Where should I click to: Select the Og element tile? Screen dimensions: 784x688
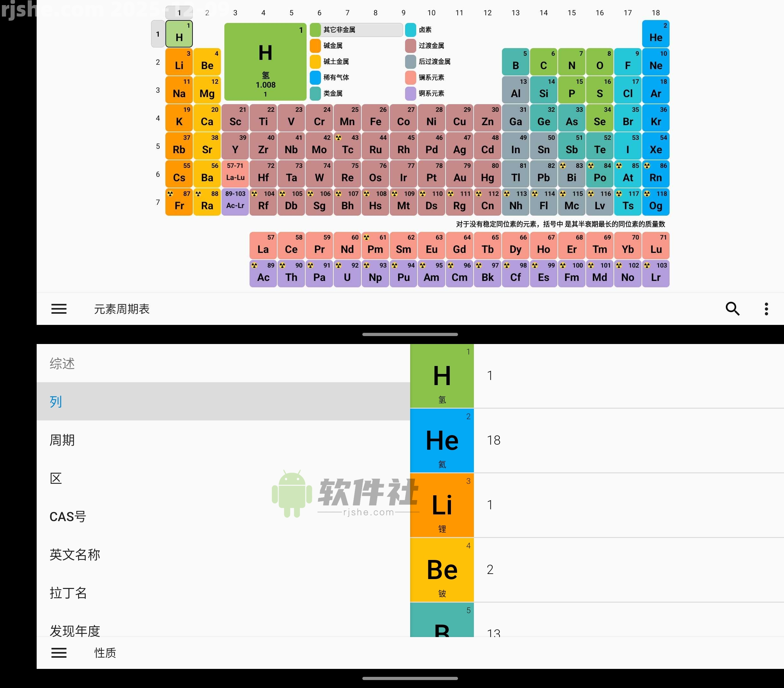pyautogui.click(x=656, y=202)
